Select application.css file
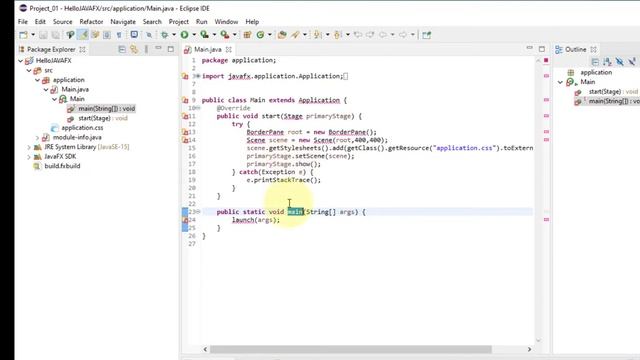This screenshot has height=360, width=640. [82, 128]
